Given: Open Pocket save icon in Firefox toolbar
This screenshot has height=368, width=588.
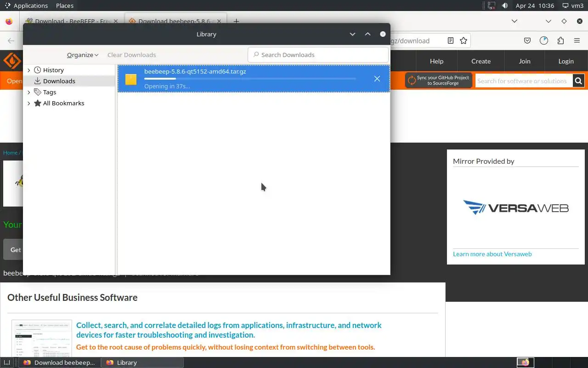Looking at the screenshot, I should (527, 40).
